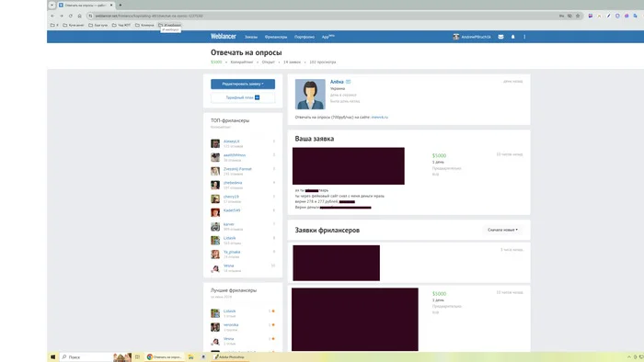Click Ya_pisaka's avatar in TOP list
Screen dimensions: 644x362
[x=215, y=255]
